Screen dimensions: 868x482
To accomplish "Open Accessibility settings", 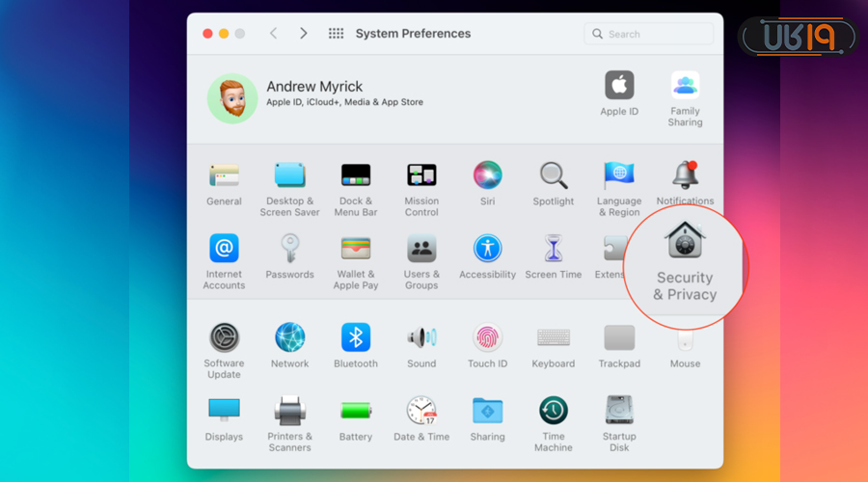I will pyautogui.click(x=487, y=249).
